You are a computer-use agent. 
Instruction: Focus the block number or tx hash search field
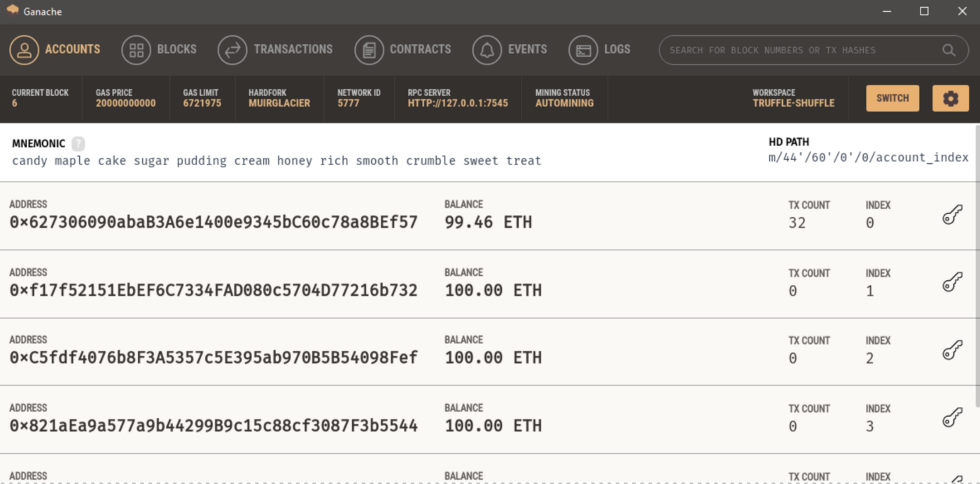(814, 50)
